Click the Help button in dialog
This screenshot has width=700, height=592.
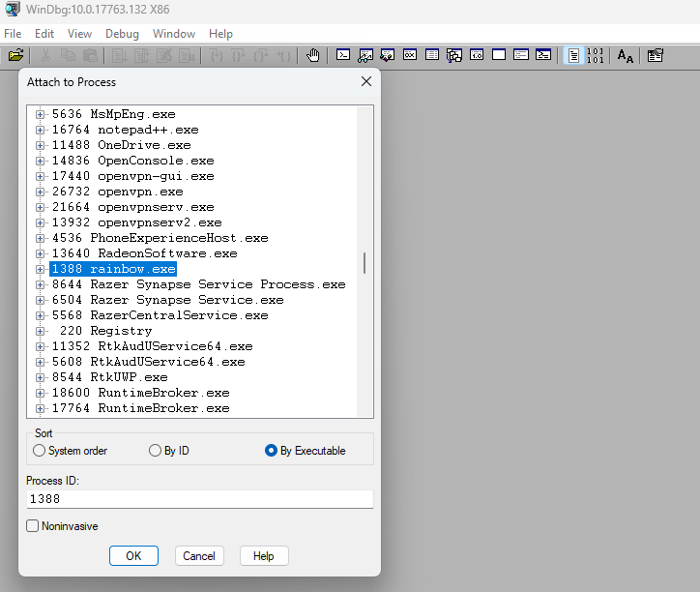[x=264, y=556]
